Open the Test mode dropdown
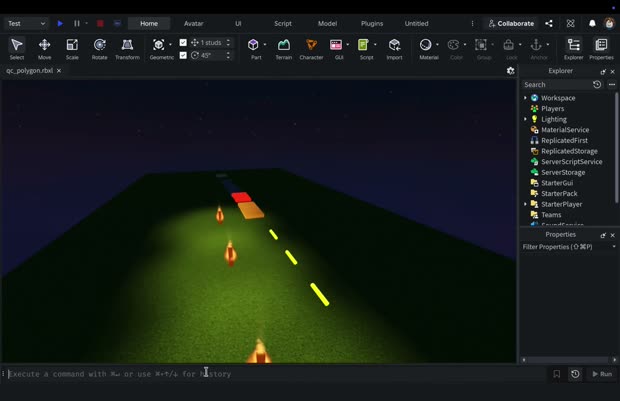620x401 pixels. (x=26, y=23)
